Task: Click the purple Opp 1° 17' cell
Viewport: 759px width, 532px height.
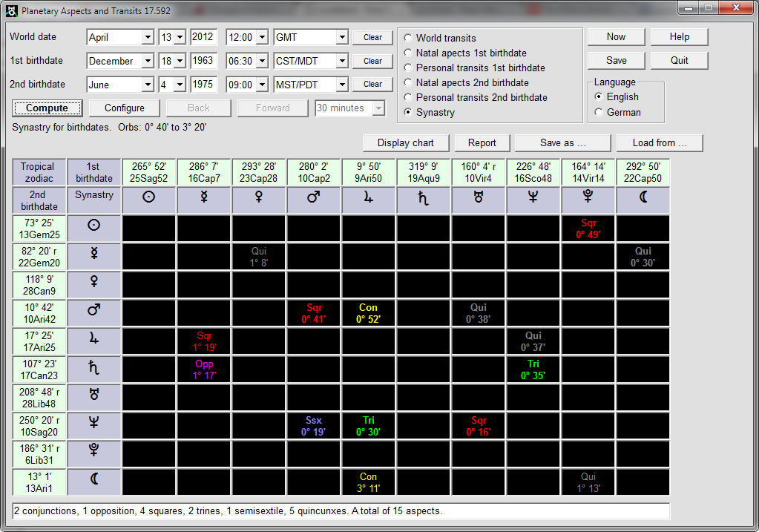Action: [x=204, y=370]
